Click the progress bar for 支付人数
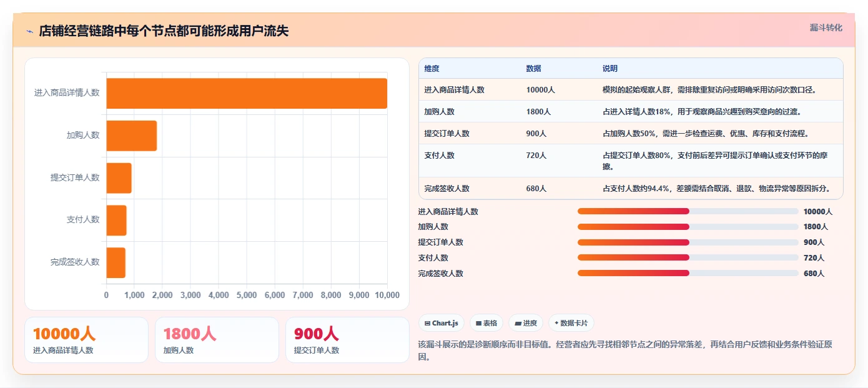This screenshot has height=388, width=868. click(x=688, y=257)
